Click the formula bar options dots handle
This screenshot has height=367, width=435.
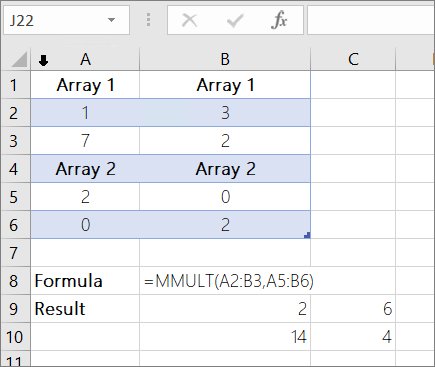(x=149, y=20)
